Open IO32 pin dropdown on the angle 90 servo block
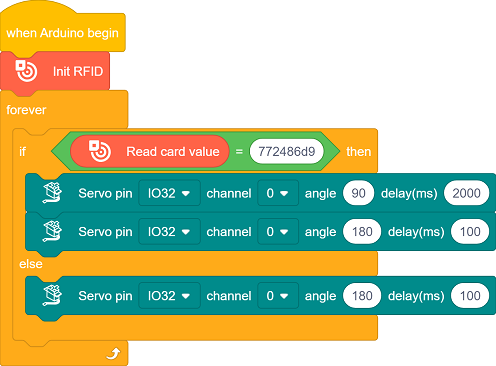 coord(169,193)
